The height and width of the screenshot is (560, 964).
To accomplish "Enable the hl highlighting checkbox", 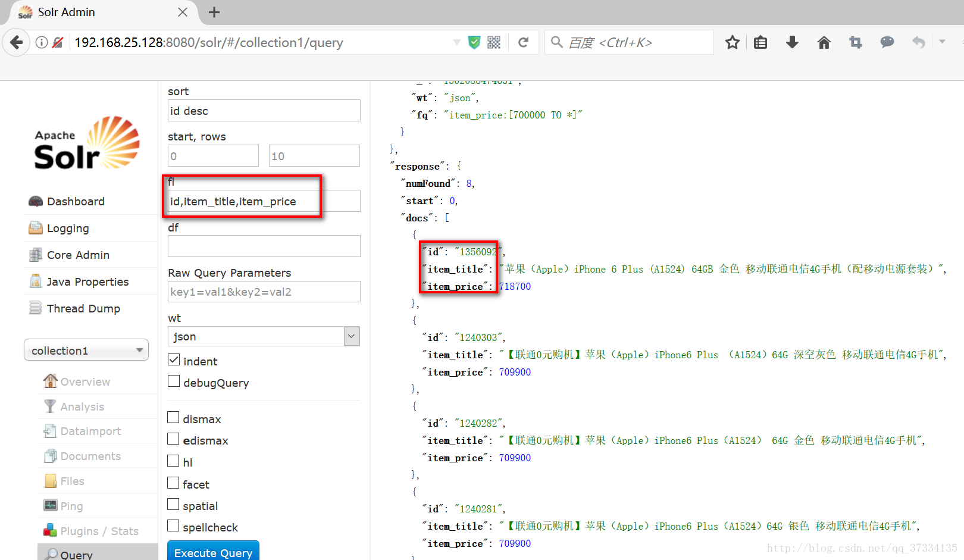I will pyautogui.click(x=173, y=461).
